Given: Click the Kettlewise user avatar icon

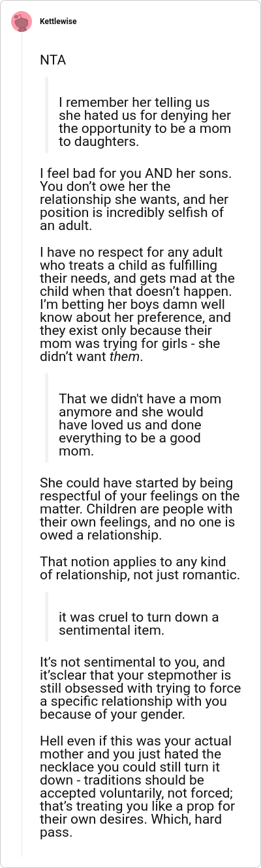Looking at the screenshot, I should [22, 22].
